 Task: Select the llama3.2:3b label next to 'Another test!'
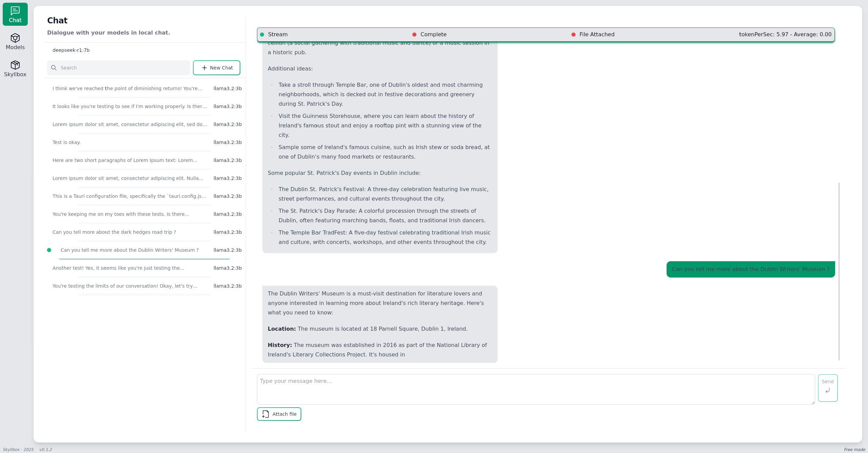point(227,268)
